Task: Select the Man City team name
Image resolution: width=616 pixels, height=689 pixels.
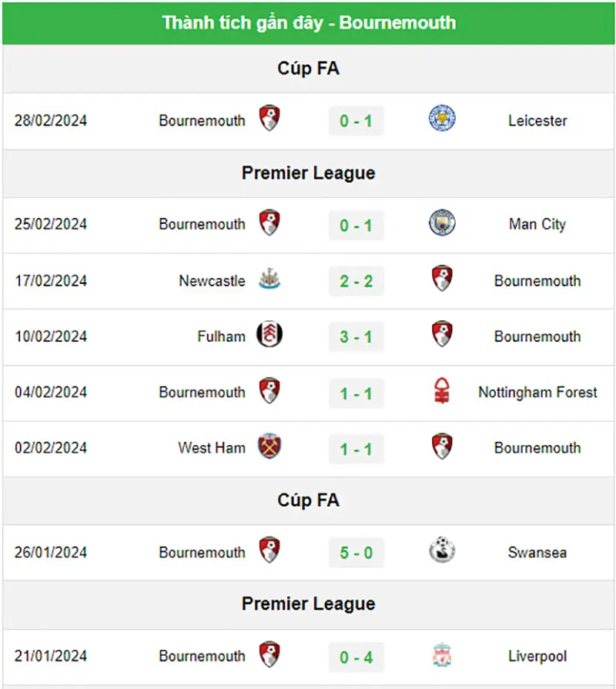Action: coord(537,225)
